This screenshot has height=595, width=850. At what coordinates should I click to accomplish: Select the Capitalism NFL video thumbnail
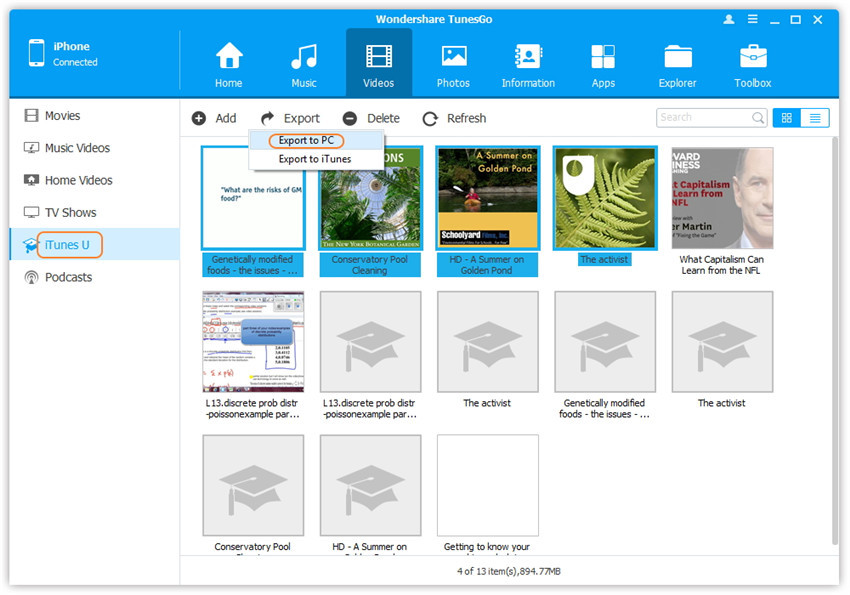722,198
